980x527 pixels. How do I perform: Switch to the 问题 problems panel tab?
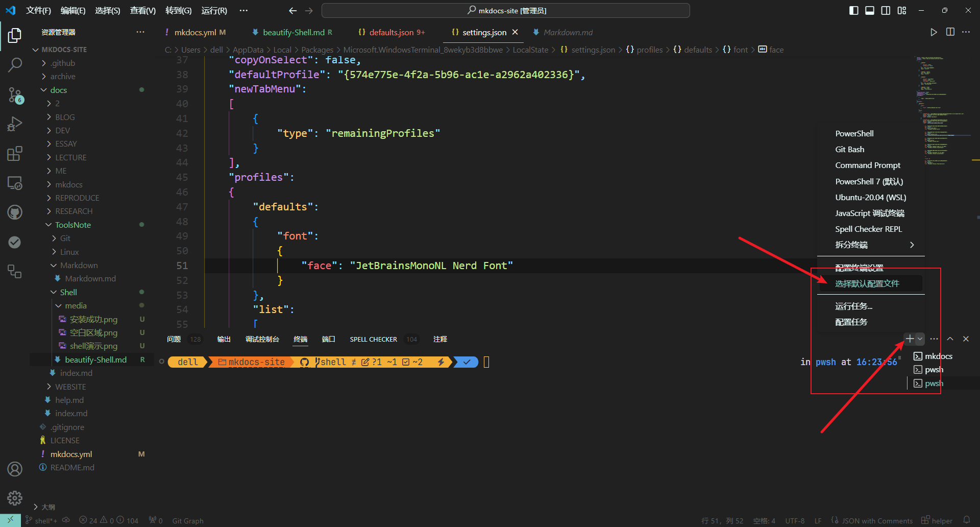[x=174, y=339]
